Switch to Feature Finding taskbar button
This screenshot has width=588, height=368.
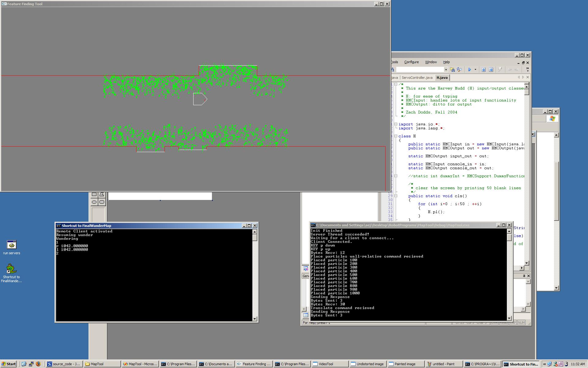pyautogui.click(x=254, y=364)
